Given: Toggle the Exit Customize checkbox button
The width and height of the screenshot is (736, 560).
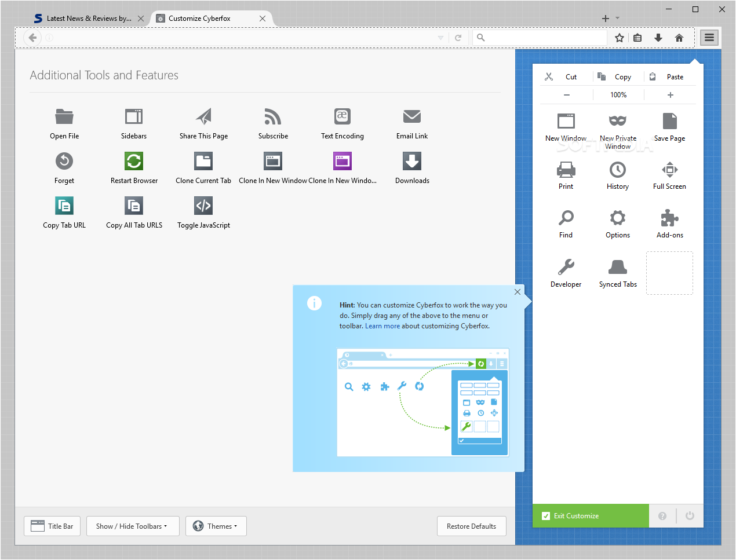Looking at the screenshot, I should tap(591, 516).
